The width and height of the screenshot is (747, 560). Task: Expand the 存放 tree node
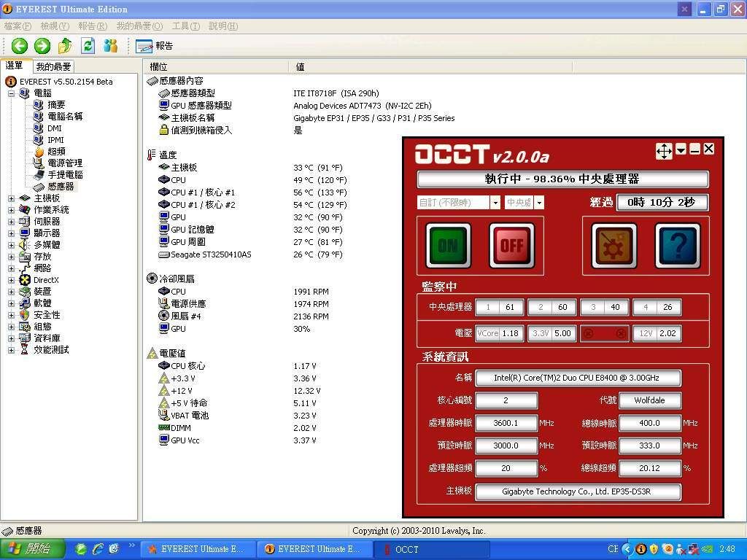pyautogui.click(x=12, y=257)
